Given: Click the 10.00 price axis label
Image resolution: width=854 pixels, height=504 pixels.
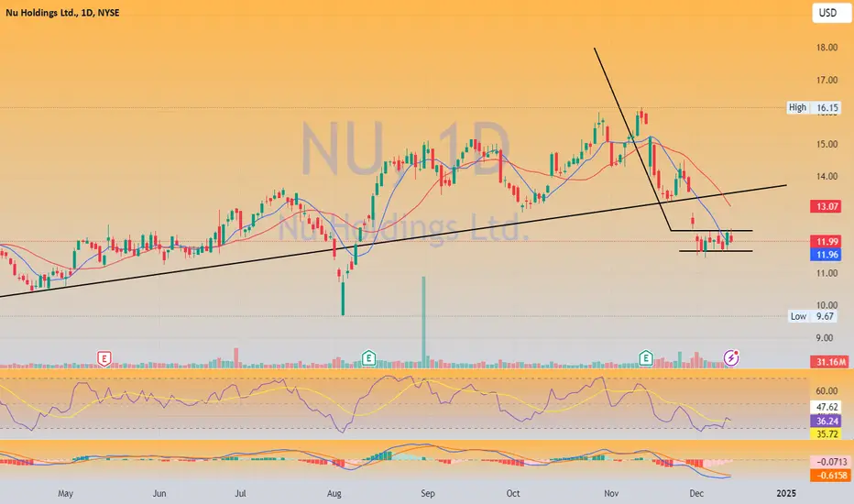Looking at the screenshot, I should coord(827,305).
